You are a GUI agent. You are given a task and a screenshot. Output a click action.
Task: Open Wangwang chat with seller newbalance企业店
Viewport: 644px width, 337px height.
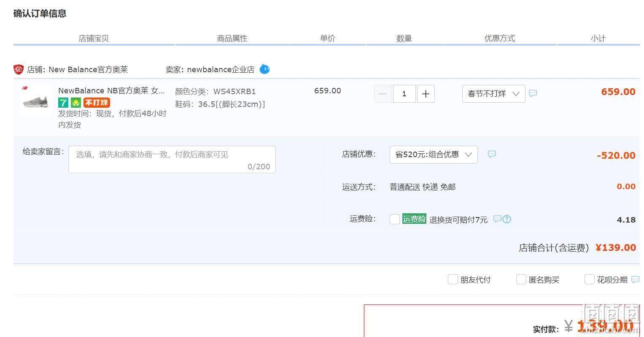click(264, 69)
